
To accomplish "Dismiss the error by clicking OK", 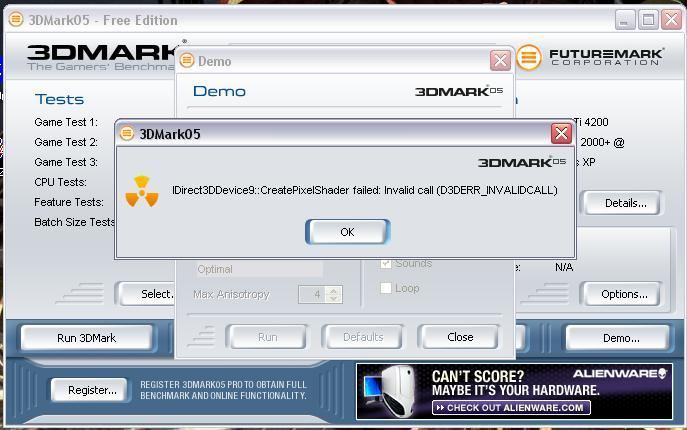I will point(347,232).
